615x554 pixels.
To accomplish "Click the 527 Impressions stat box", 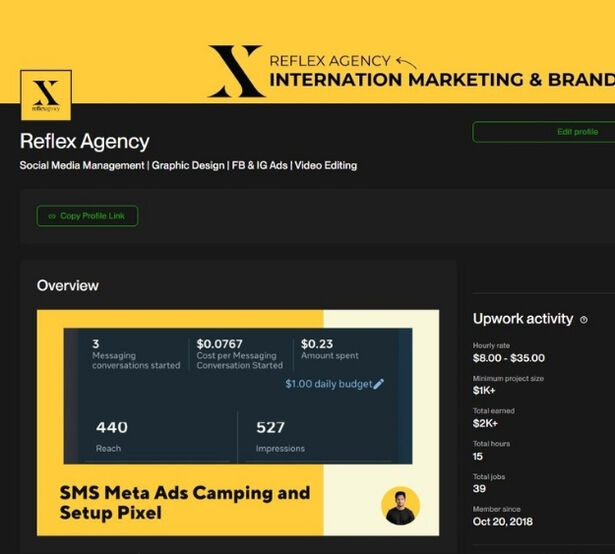I will [x=320, y=436].
